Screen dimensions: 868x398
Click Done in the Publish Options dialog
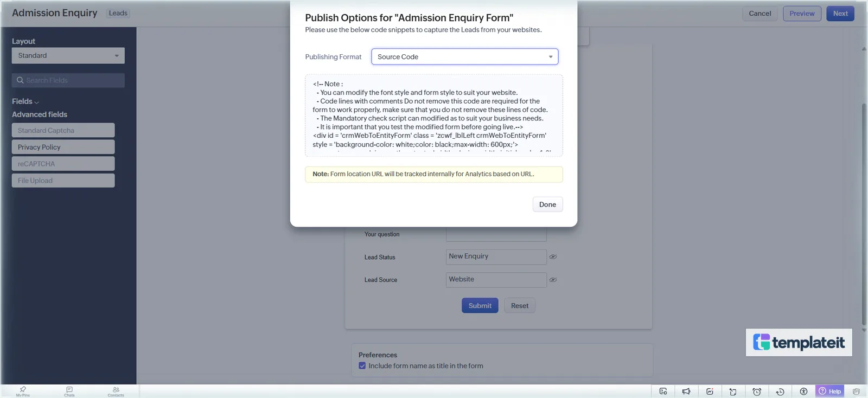point(547,204)
